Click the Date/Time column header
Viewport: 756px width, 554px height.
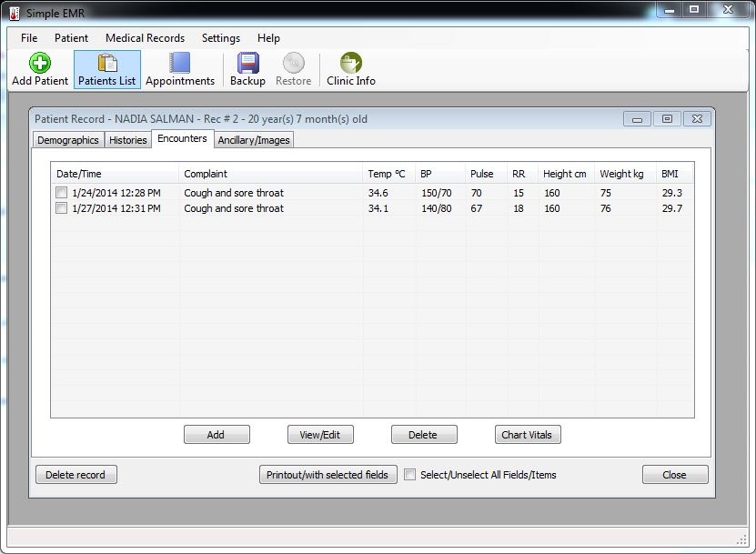click(115, 174)
